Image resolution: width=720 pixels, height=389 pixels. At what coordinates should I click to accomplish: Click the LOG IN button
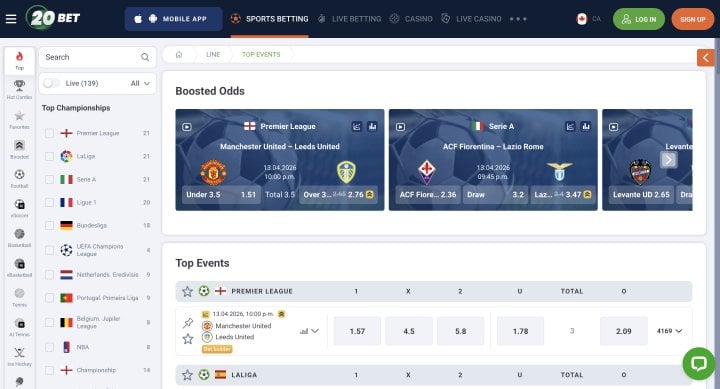[x=639, y=19]
